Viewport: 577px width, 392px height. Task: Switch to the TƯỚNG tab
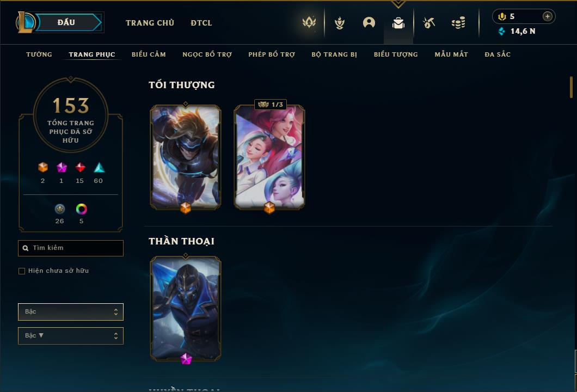tap(39, 54)
